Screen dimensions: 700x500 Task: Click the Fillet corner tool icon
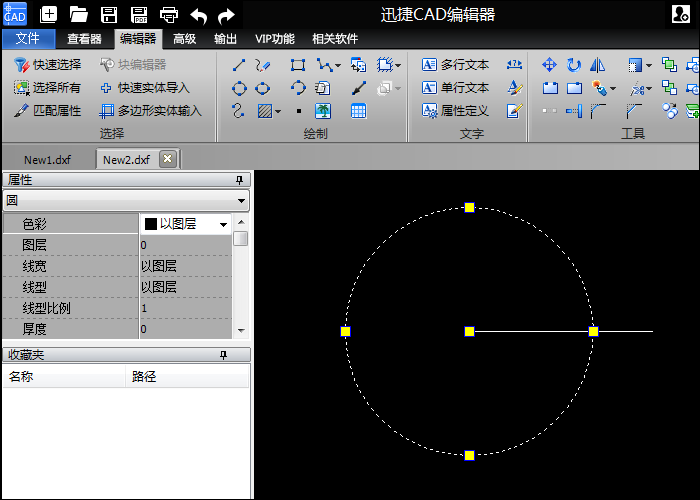(598, 111)
